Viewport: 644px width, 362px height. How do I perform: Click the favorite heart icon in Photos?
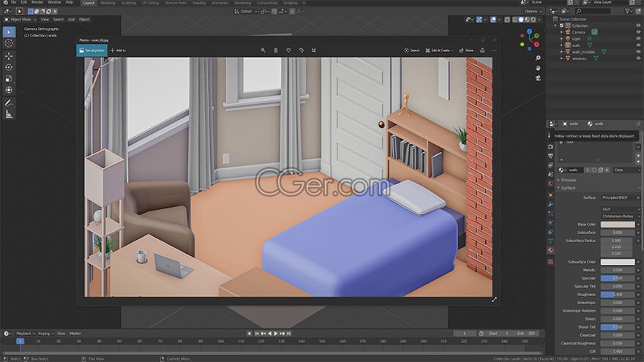(x=288, y=50)
